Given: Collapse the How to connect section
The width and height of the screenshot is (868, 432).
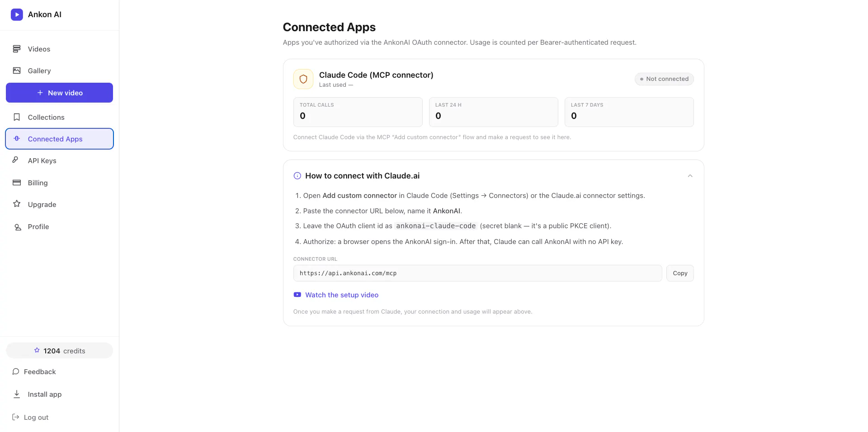Looking at the screenshot, I should pos(690,176).
